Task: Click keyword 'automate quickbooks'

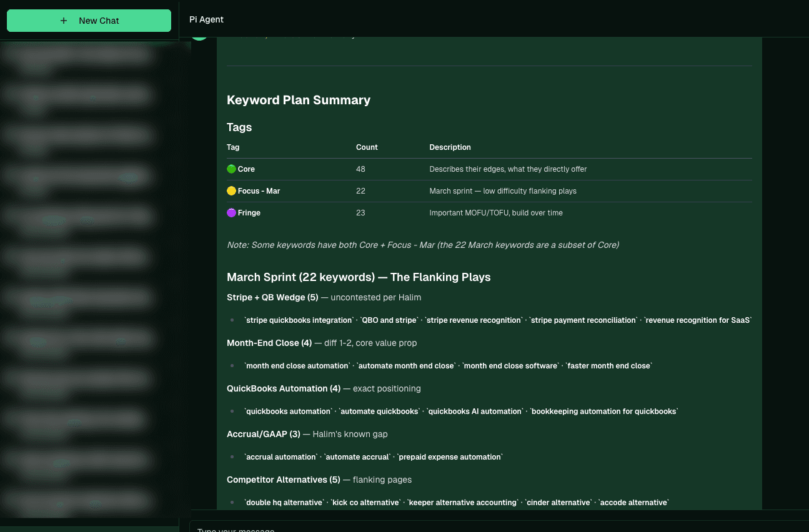Action: (380, 411)
